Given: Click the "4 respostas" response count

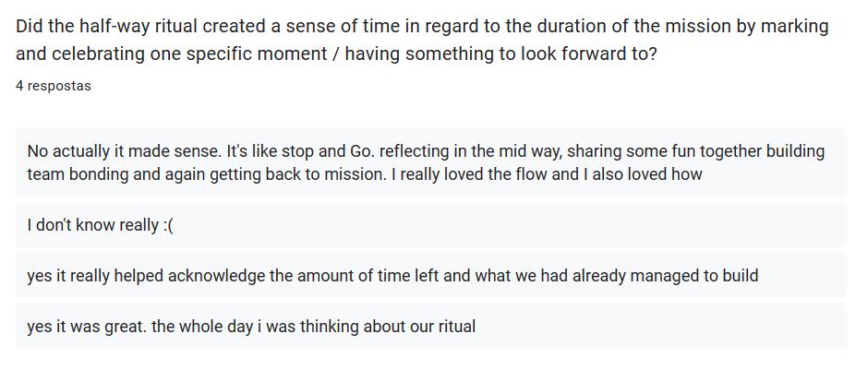Looking at the screenshot, I should (x=54, y=86).
